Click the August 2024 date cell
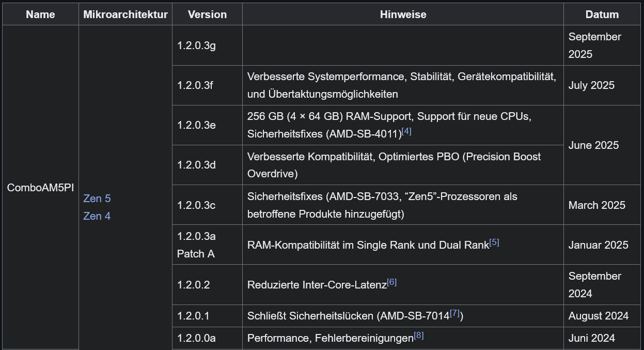The width and height of the screenshot is (644, 350). [598, 316]
